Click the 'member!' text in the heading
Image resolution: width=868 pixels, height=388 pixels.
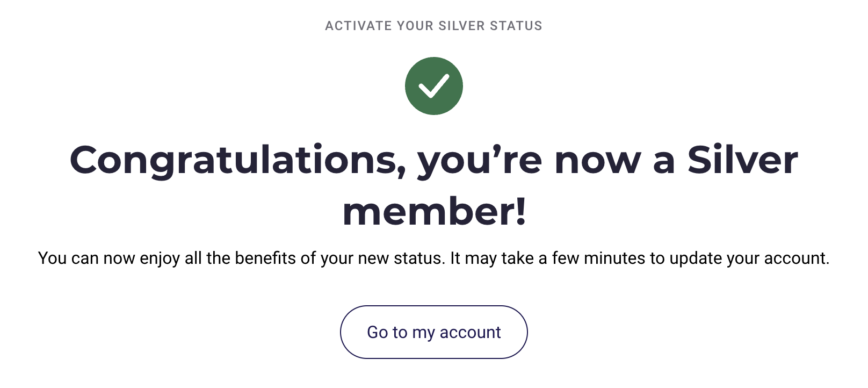coord(434,212)
